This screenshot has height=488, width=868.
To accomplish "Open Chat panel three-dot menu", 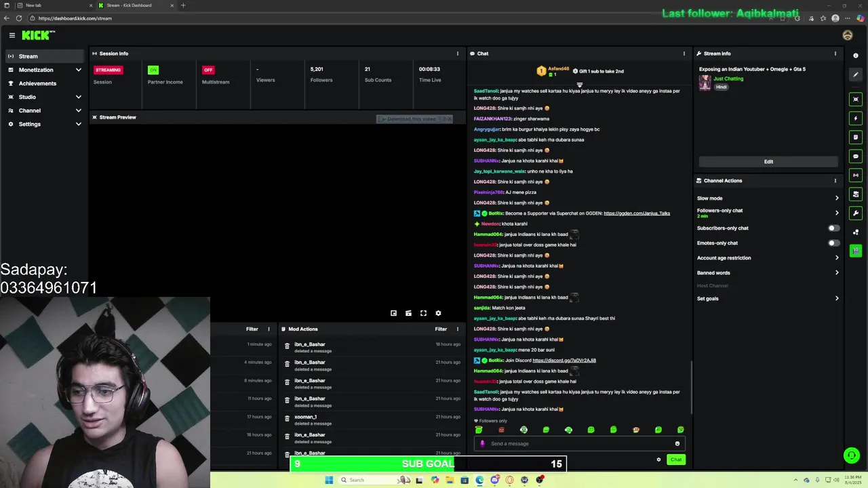I will click(x=684, y=54).
